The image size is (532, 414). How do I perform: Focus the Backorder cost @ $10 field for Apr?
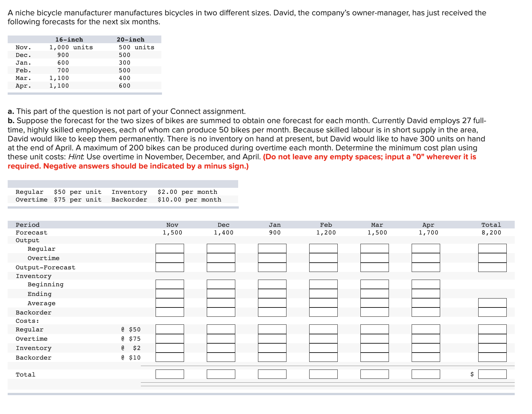click(x=426, y=357)
